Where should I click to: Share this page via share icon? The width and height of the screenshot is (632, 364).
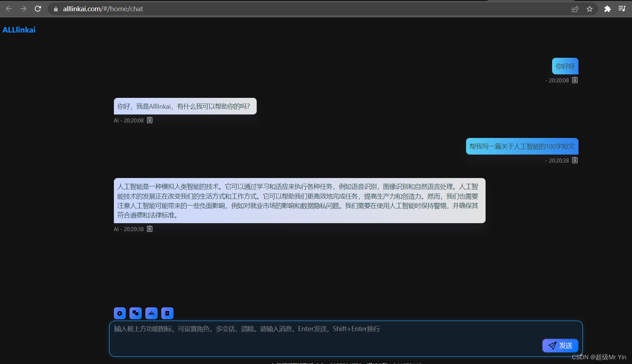(x=575, y=9)
